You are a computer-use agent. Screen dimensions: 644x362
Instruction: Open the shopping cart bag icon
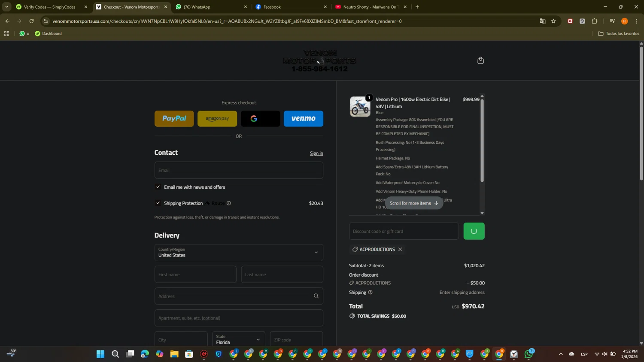[x=480, y=60]
